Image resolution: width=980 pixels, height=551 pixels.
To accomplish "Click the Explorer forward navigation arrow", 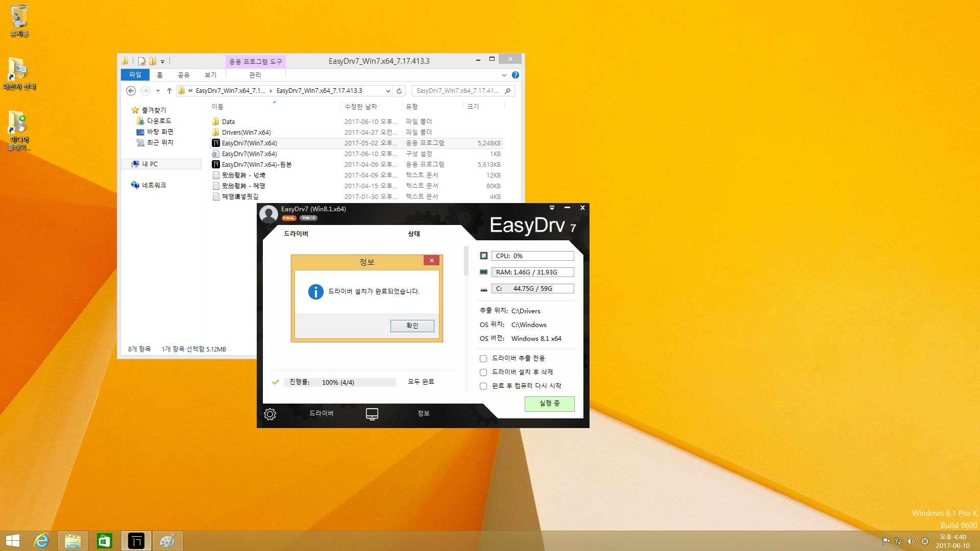I will [x=145, y=91].
